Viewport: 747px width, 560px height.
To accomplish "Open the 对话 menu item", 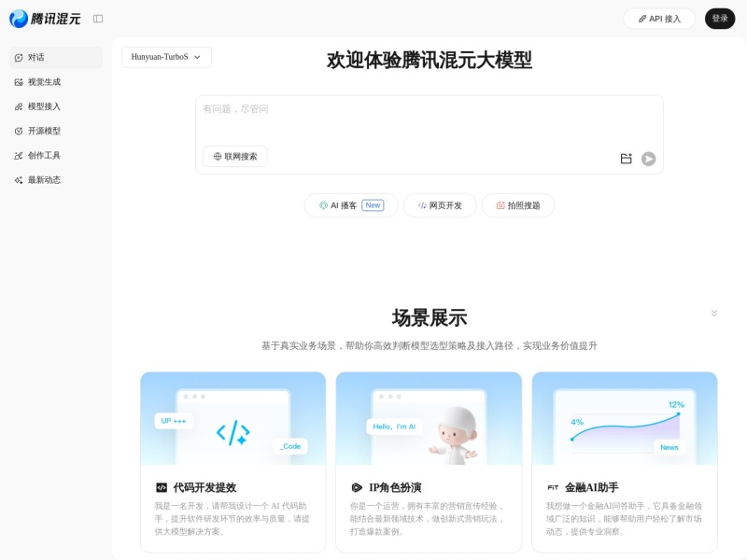I will click(x=56, y=58).
